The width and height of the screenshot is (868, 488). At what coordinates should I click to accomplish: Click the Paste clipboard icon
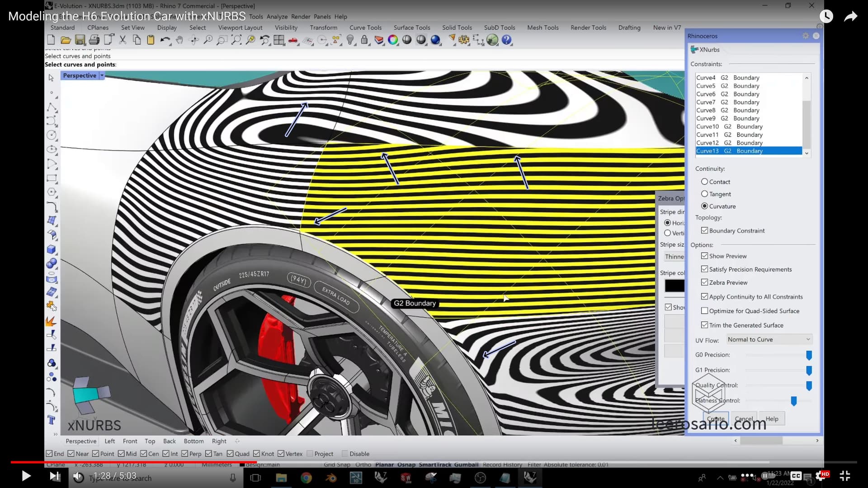coord(151,40)
